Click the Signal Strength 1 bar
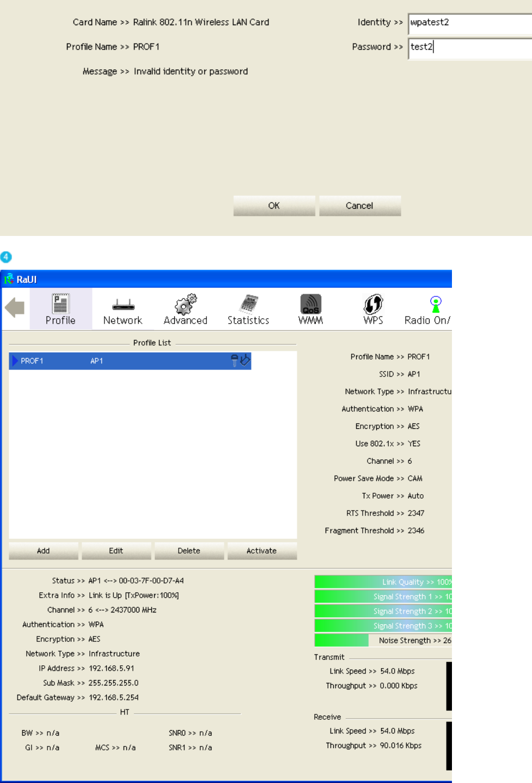 (x=383, y=597)
